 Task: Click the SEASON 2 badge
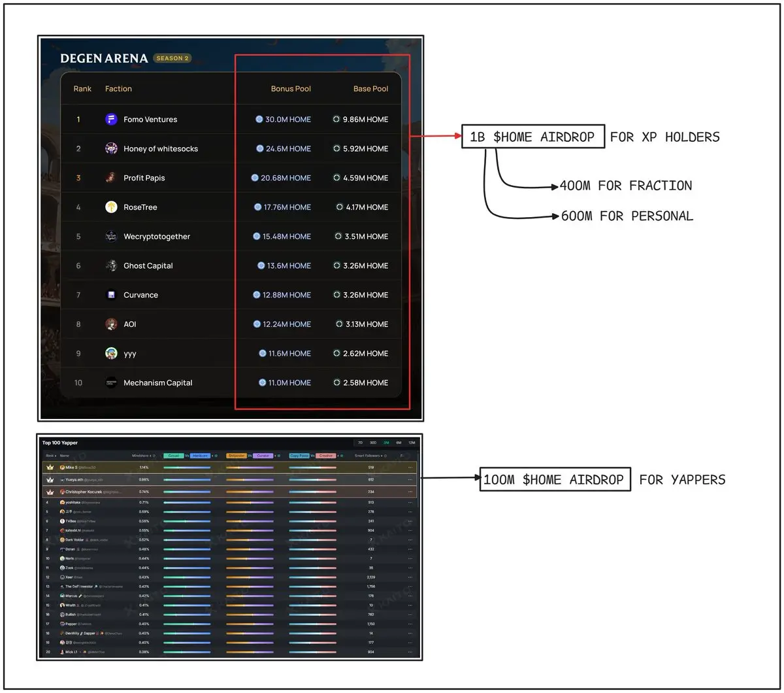click(x=172, y=58)
